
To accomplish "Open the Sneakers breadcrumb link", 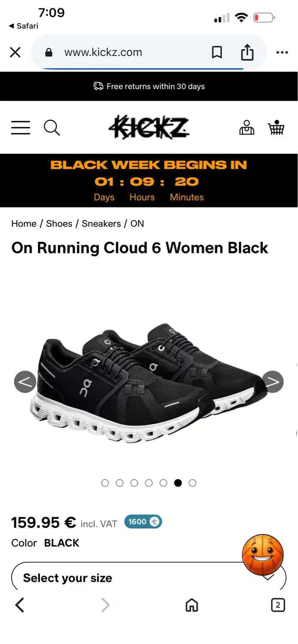I will pos(101,224).
